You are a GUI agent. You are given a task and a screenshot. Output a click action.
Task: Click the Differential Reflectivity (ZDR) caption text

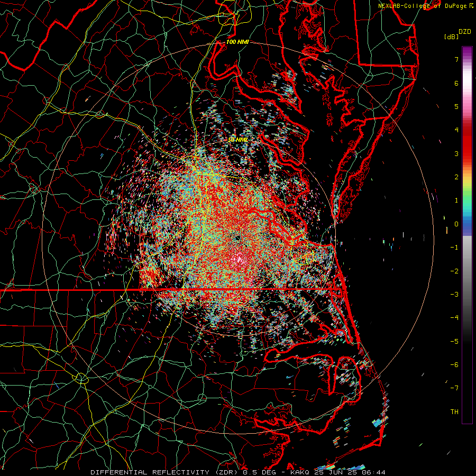tap(165, 472)
